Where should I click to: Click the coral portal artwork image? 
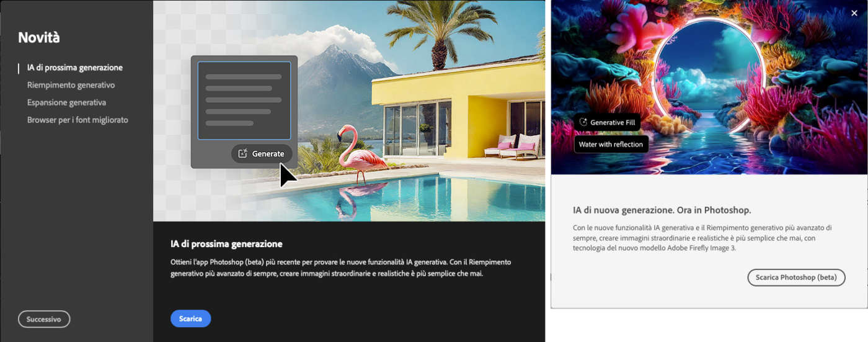pos(709,88)
